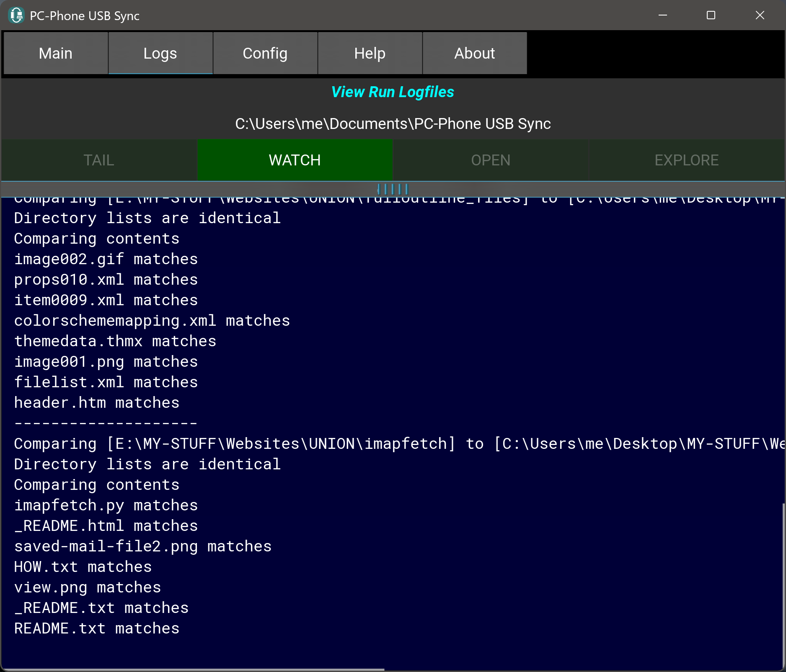Viewport: 786px width, 672px height.
Task: Select the Logs tab
Action: (160, 54)
